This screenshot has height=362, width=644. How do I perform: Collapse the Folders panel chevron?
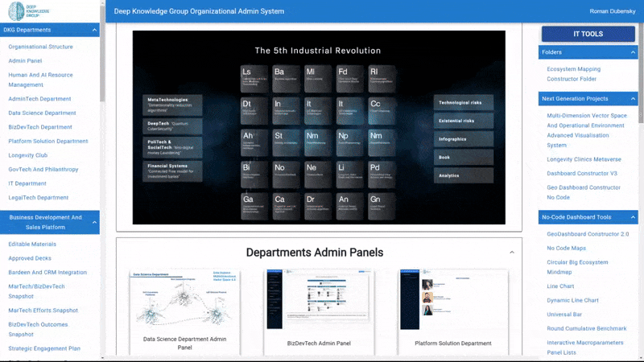coord(633,52)
